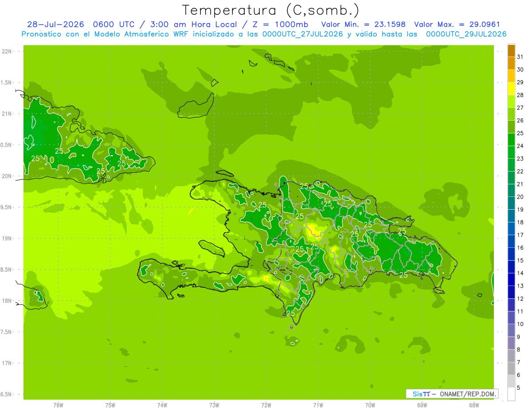This screenshot has width=532, height=411.
Task: Click the '17N' latitude label
Action: point(6,363)
